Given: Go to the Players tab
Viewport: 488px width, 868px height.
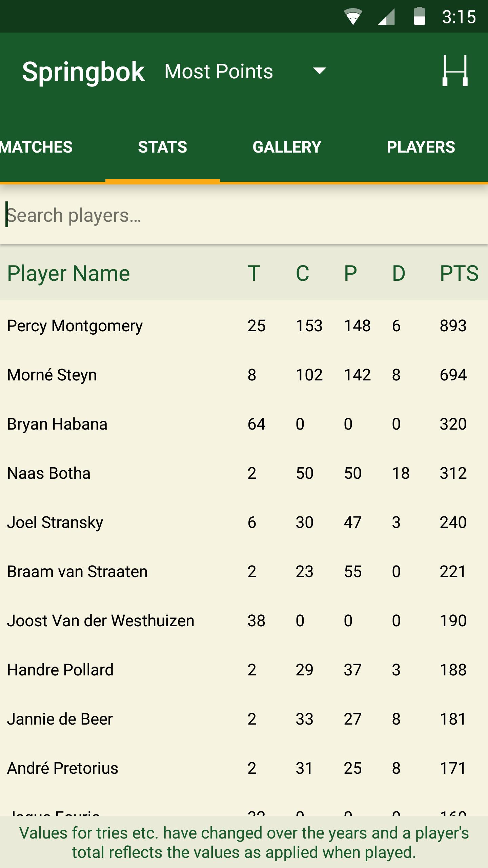Looking at the screenshot, I should (x=421, y=147).
